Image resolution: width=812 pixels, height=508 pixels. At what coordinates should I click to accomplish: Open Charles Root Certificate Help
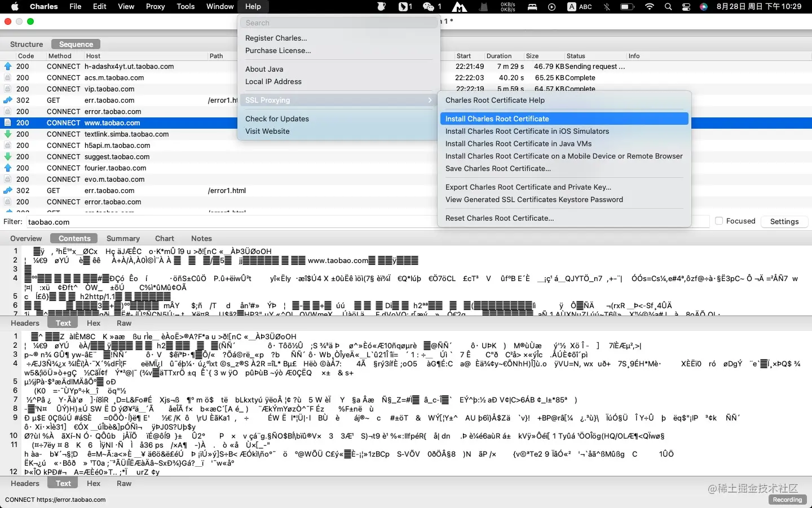[564, 100]
